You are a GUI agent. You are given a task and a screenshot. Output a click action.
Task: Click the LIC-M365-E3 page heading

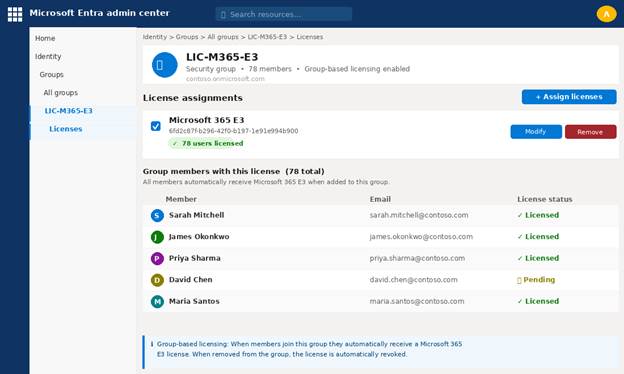pos(222,57)
